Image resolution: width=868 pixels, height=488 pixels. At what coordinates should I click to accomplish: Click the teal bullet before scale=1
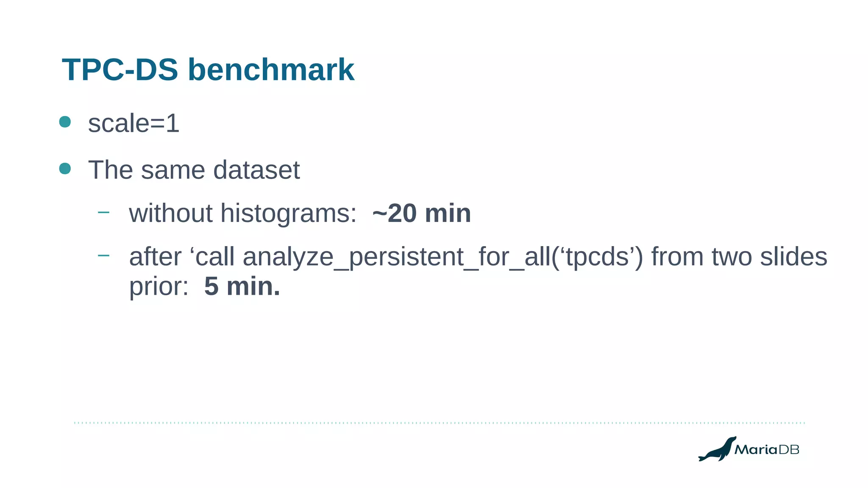pyautogui.click(x=65, y=122)
